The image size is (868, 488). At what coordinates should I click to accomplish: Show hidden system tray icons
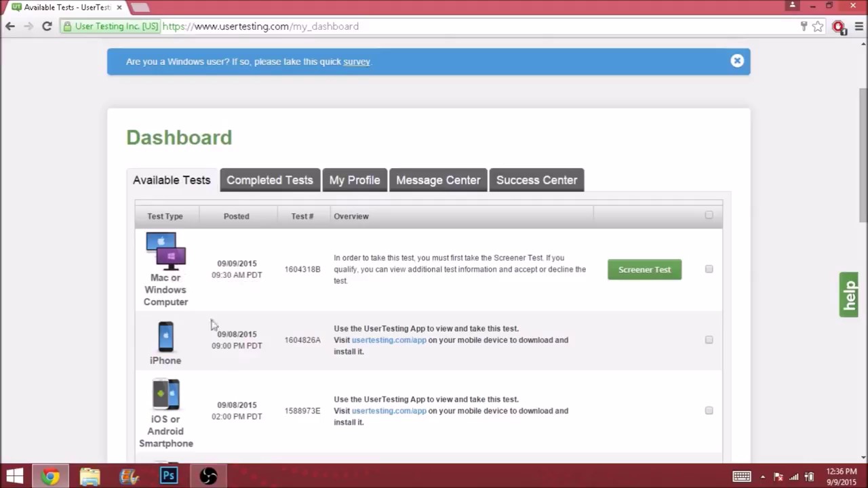tap(763, 476)
